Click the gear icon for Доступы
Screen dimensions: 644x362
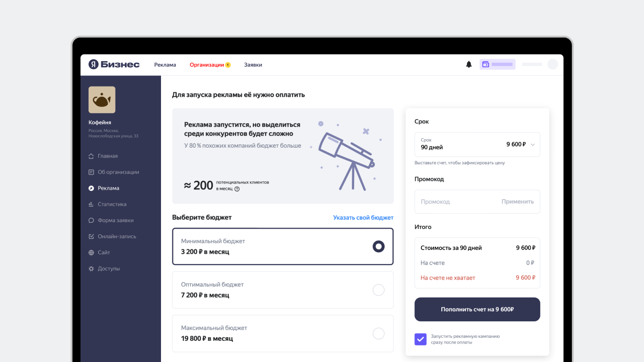(x=91, y=269)
